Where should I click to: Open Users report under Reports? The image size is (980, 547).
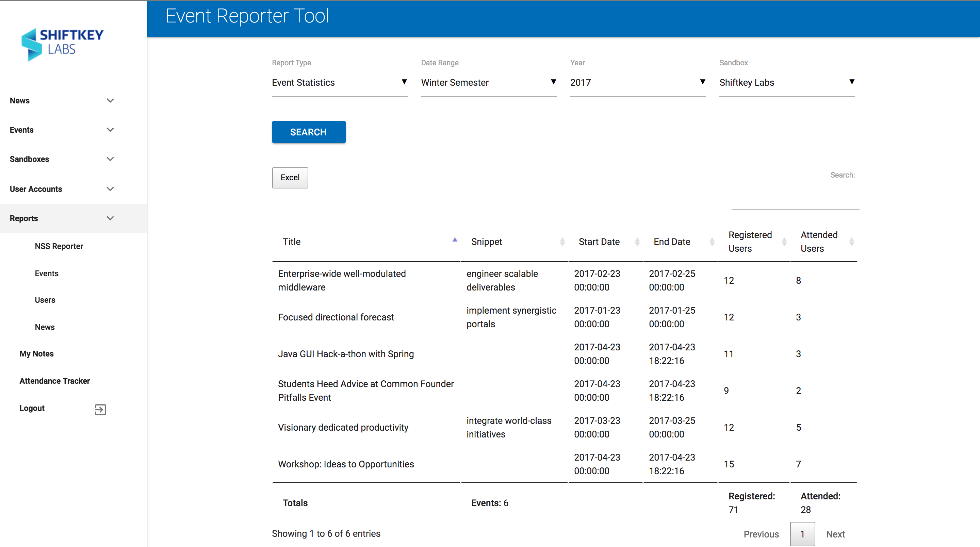[x=45, y=300]
